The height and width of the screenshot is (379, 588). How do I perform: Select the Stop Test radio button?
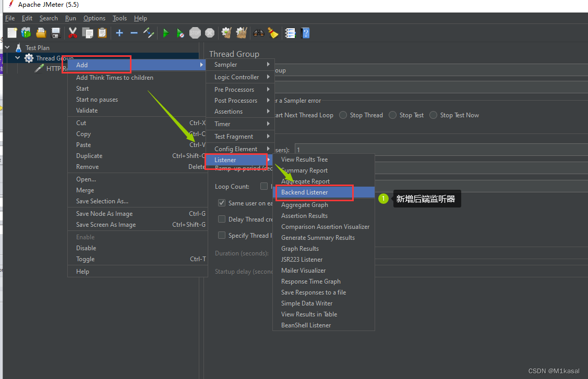(392, 115)
